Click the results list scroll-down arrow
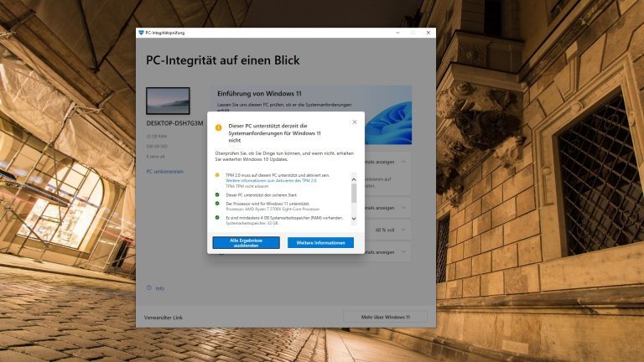 pyautogui.click(x=354, y=219)
